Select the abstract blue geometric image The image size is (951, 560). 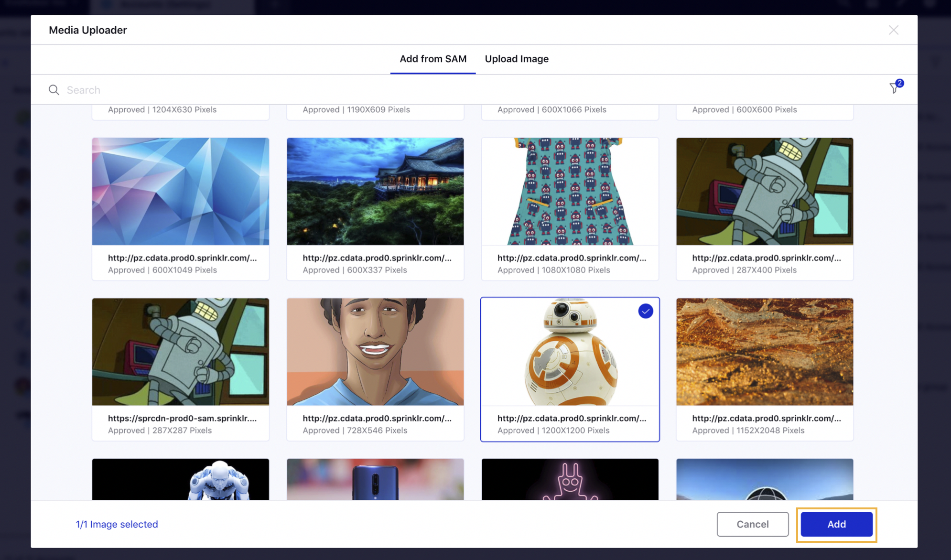click(181, 191)
